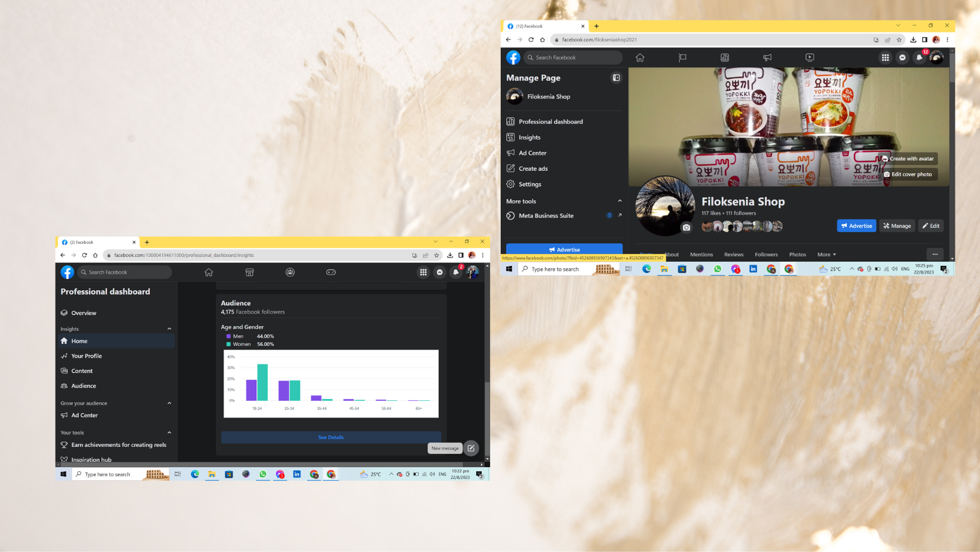Image resolution: width=980 pixels, height=552 pixels.
Task: Select Home under Insights in Professional dashboard
Action: click(x=117, y=341)
